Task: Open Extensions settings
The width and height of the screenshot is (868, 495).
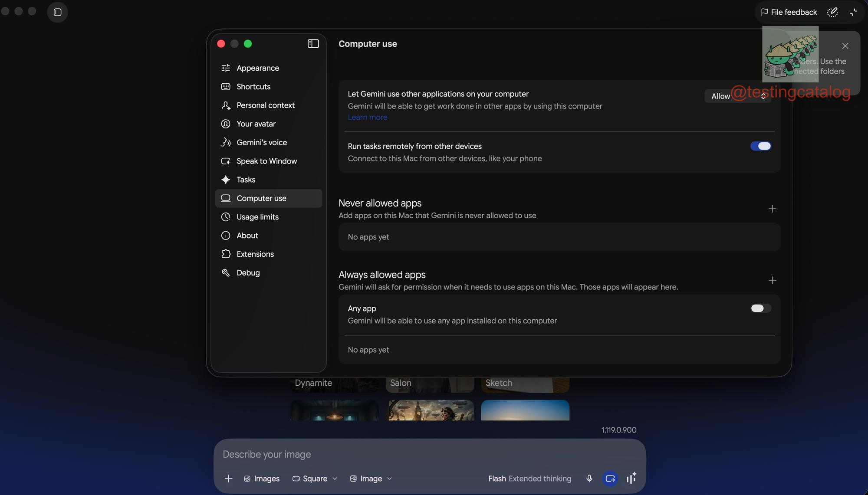Action: point(268,254)
